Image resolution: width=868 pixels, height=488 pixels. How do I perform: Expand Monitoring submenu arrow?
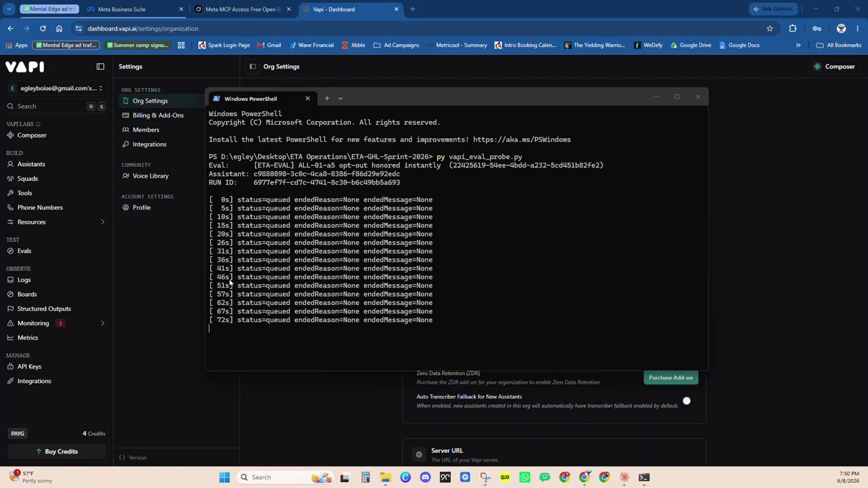click(x=102, y=323)
